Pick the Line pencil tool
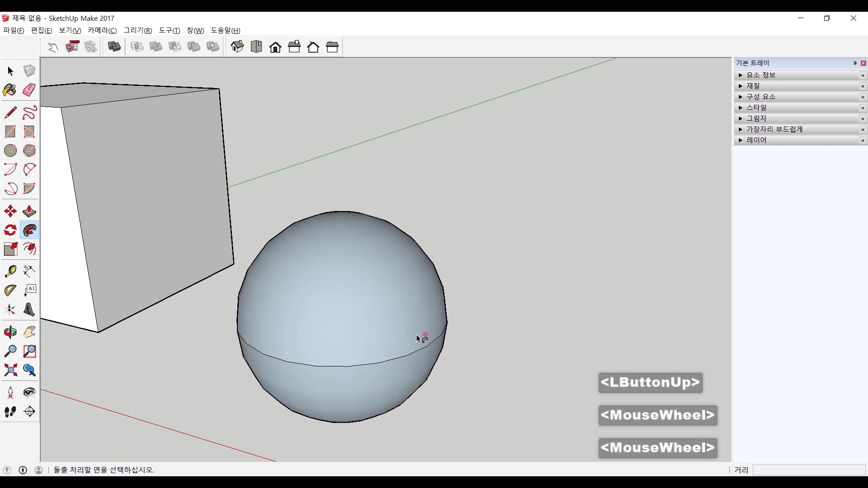Screen dimensions: 868x488 point(10,113)
